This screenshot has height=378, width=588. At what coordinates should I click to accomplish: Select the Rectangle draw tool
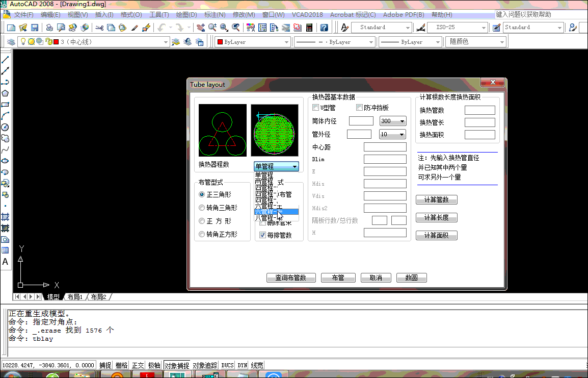[x=5, y=105]
